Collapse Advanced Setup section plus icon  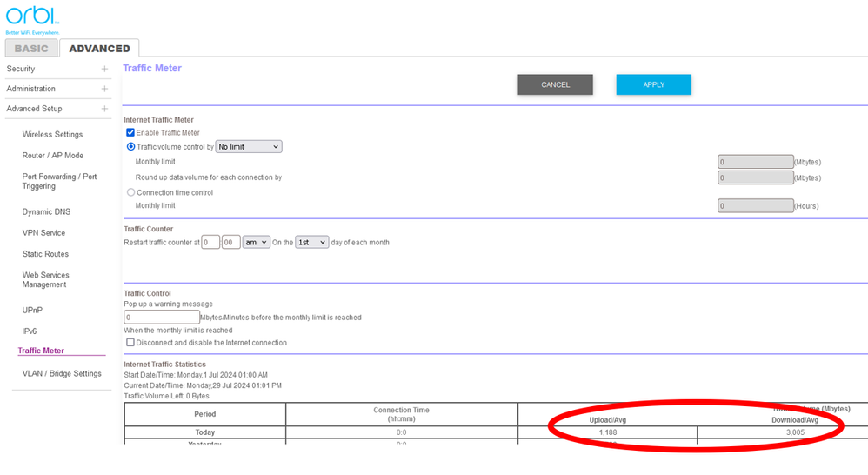coord(104,109)
